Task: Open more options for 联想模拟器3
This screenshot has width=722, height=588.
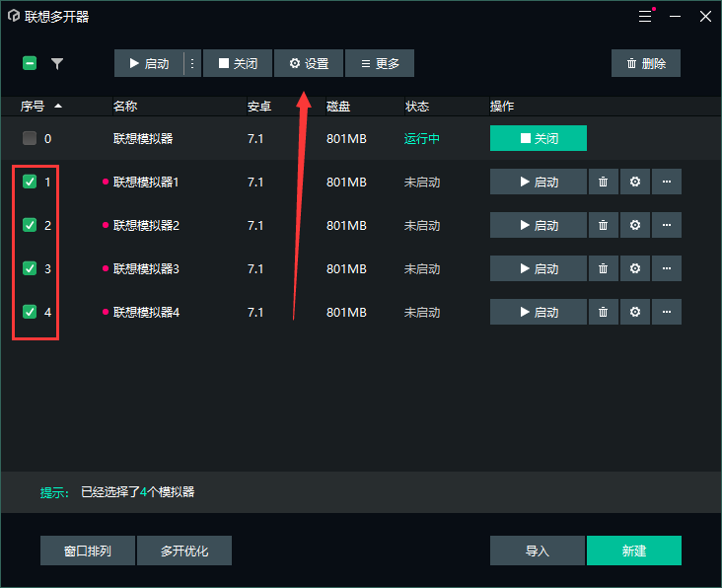Action: coord(667,268)
